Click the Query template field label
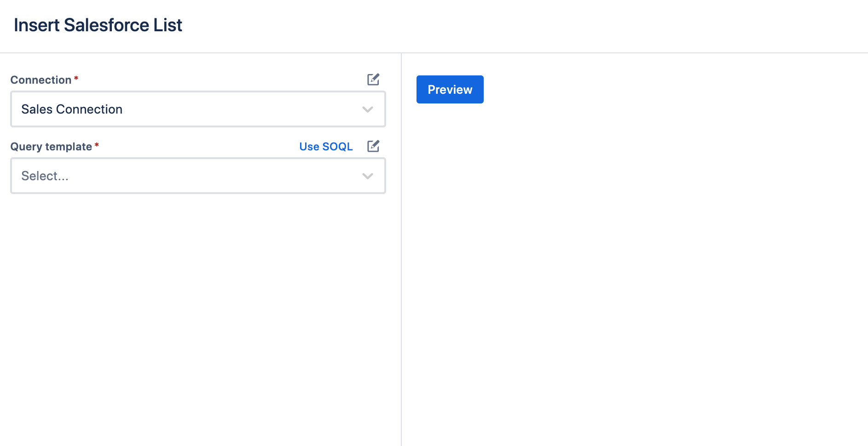Image resolution: width=868 pixels, height=446 pixels. pos(51,147)
